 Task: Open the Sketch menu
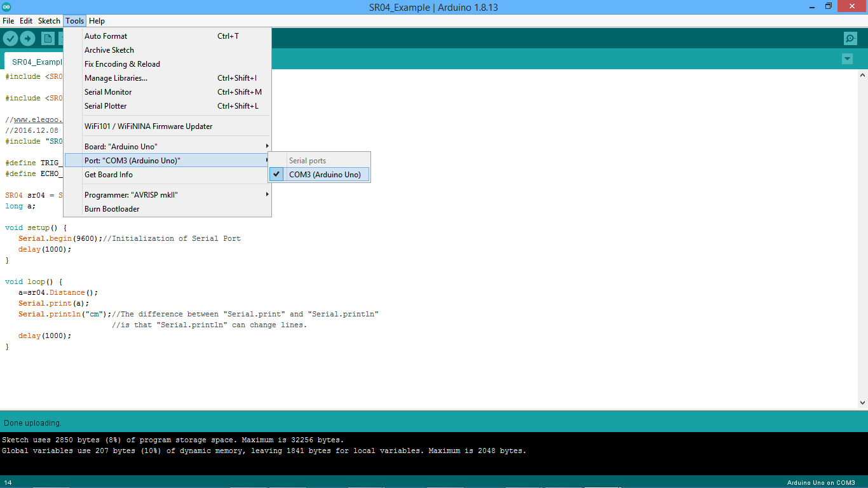(49, 20)
